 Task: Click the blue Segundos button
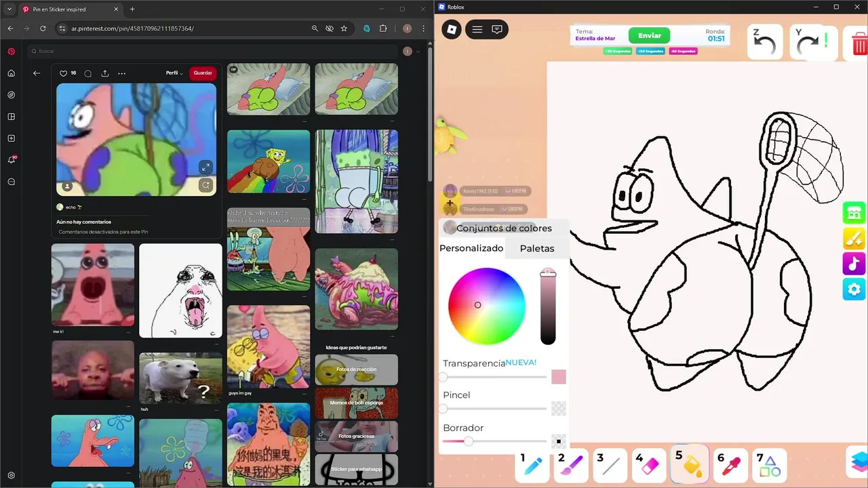pyautogui.click(x=650, y=52)
